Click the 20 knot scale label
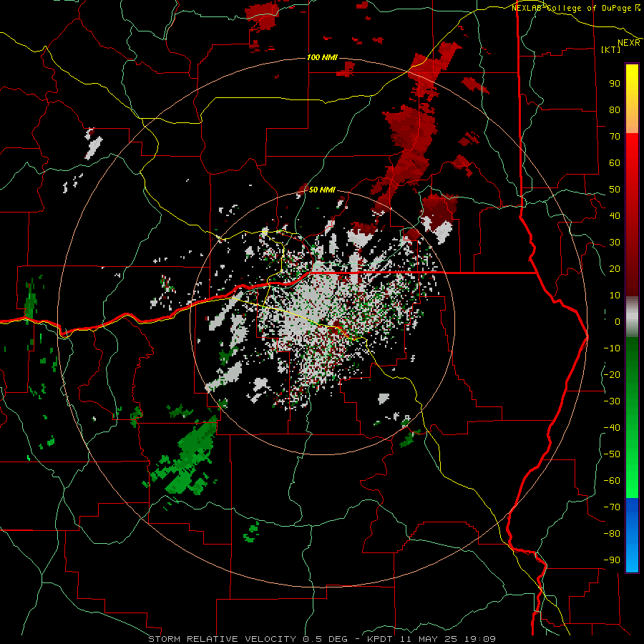Viewport: 644px width, 644px height. [615, 268]
